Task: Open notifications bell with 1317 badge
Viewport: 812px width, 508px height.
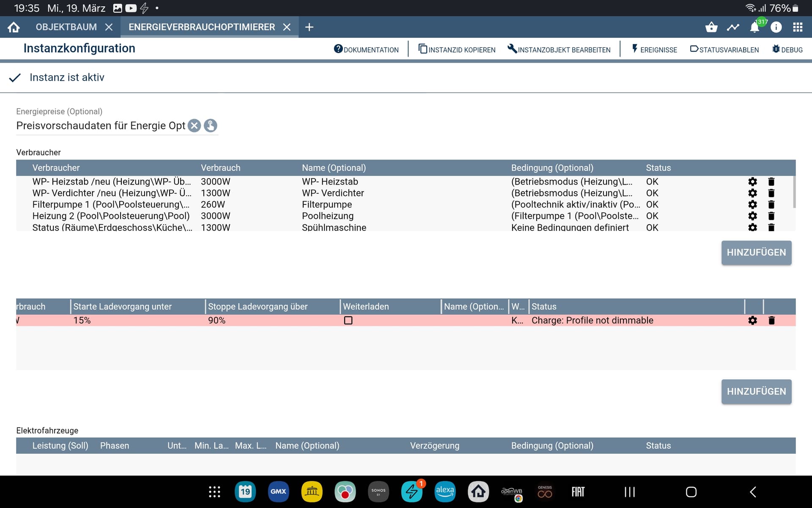Action: pos(755,27)
